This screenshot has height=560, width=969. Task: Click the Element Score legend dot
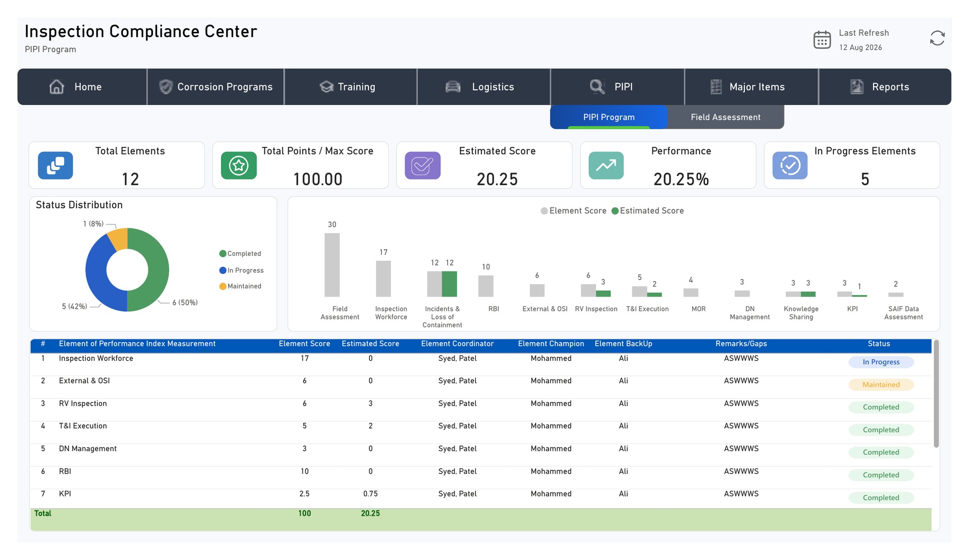544,211
